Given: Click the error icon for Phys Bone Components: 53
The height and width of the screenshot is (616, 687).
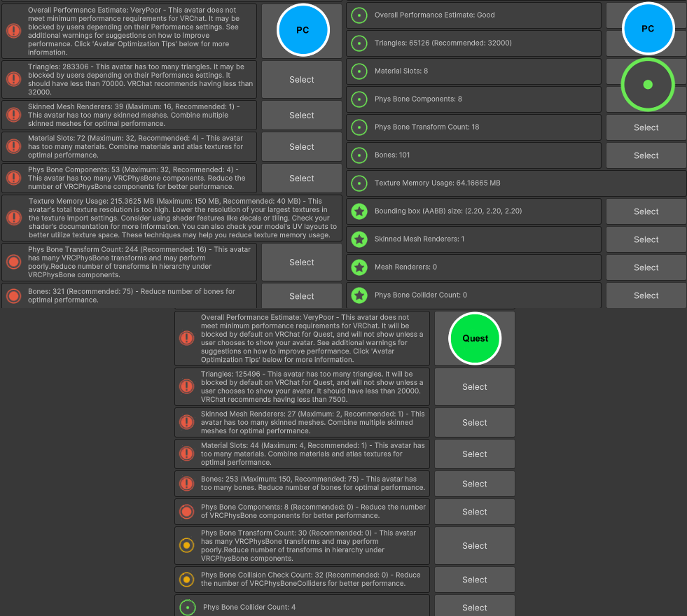Looking at the screenshot, I should click(14, 178).
